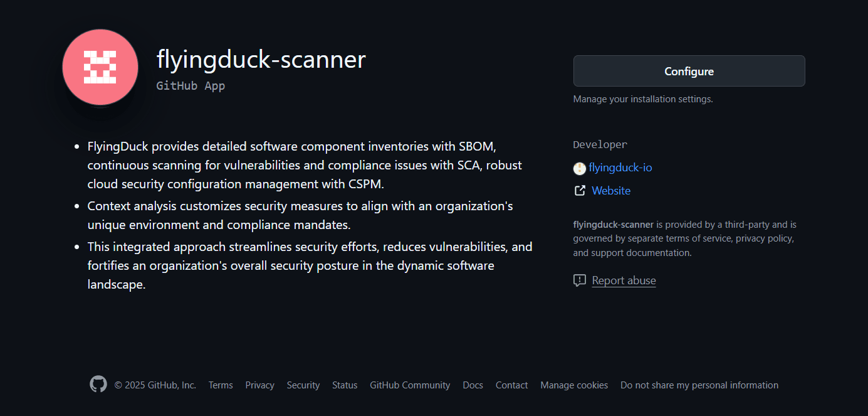
Task: Select the Report abuse link
Action: coord(624,280)
